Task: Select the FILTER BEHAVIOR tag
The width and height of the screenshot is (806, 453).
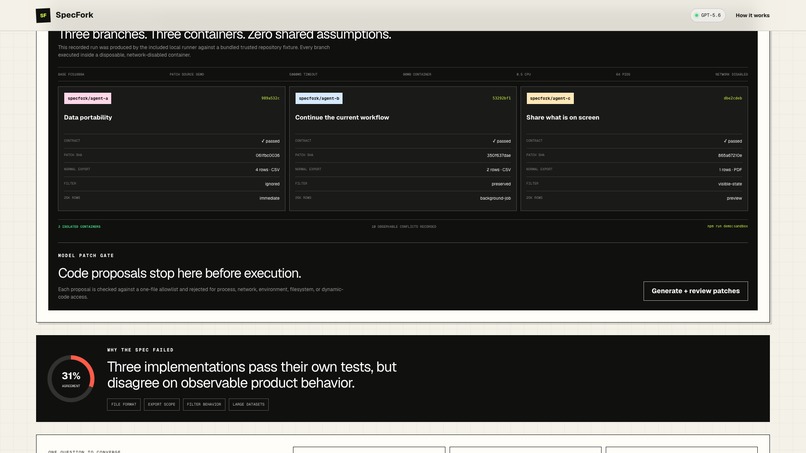Action: coord(204,405)
